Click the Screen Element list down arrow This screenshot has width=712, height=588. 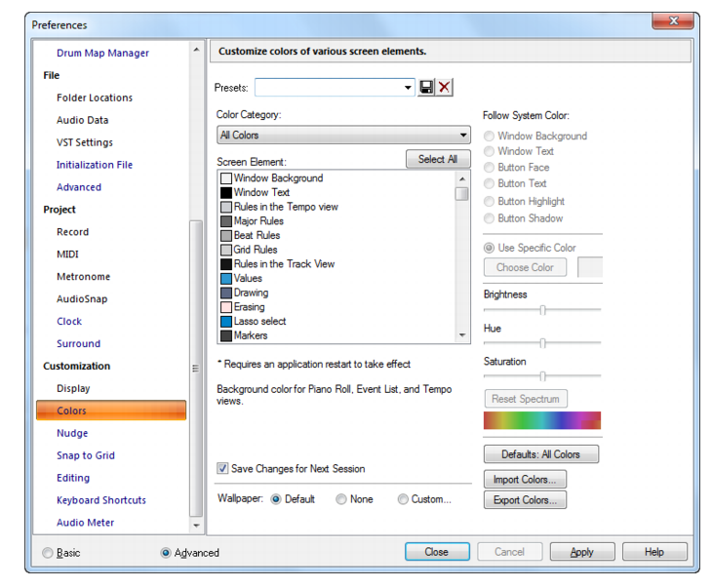pos(462,335)
